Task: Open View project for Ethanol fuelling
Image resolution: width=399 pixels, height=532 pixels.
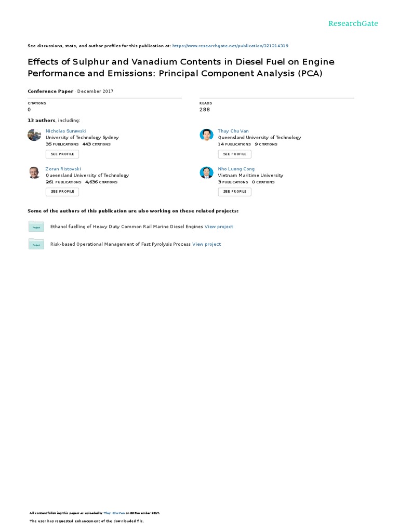Action: [x=219, y=227]
